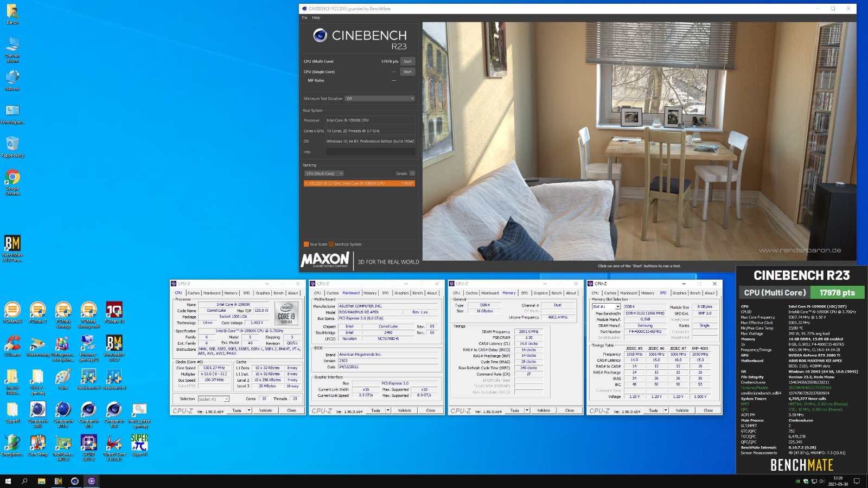Click the DRAM Frequency 2001.6 MHz value
This screenshot has width=868, height=488.
click(x=528, y=331)
